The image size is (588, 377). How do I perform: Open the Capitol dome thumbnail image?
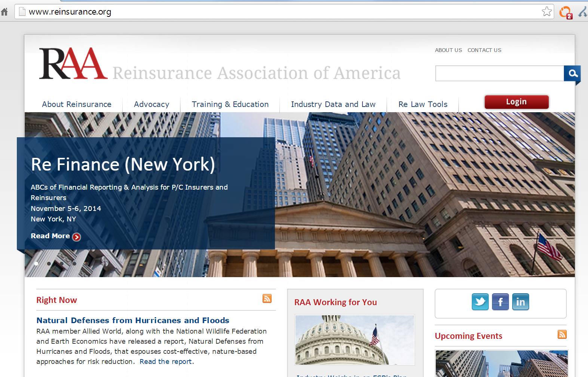click(355, 340)
